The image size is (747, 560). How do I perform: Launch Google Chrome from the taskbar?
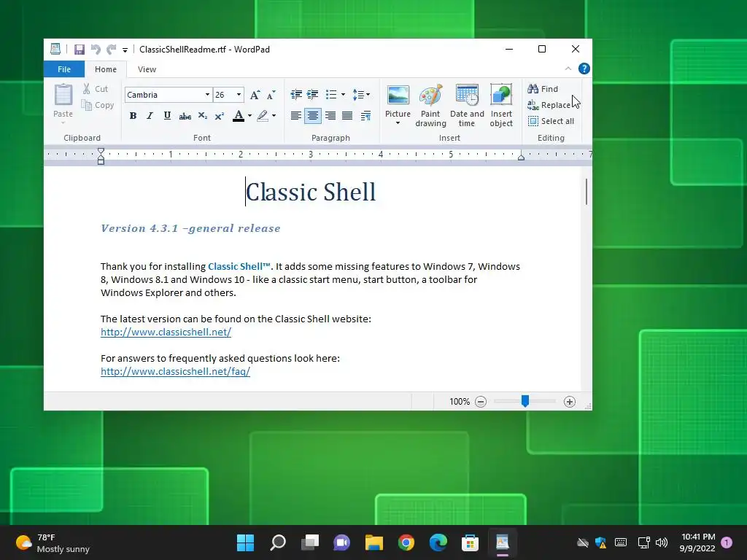[x=406, y=542]
